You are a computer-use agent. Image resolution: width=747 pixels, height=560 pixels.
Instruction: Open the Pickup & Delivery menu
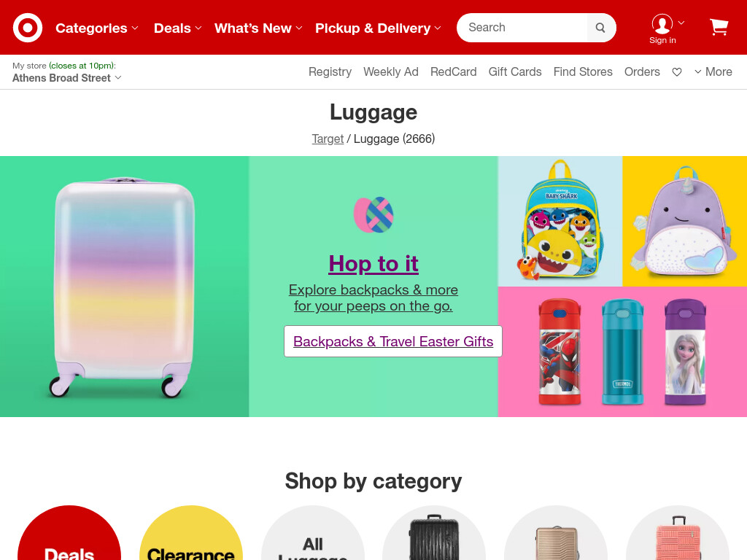click(378, 28)
